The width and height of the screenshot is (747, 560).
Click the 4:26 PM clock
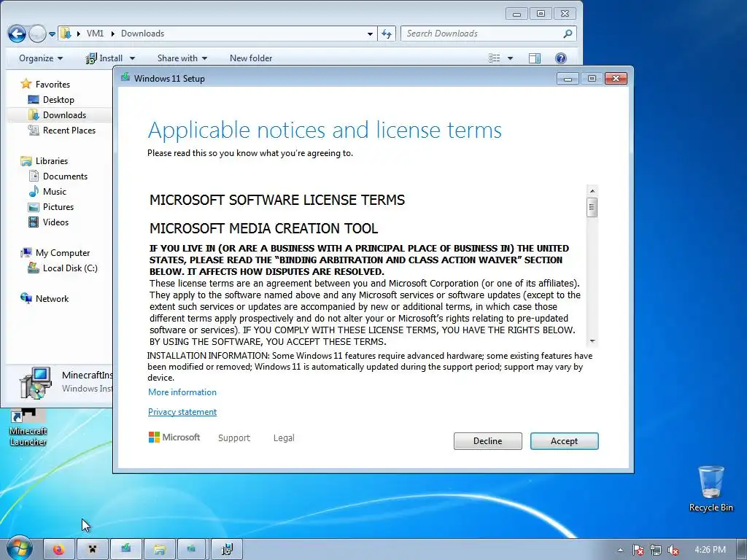pos(710,550)
